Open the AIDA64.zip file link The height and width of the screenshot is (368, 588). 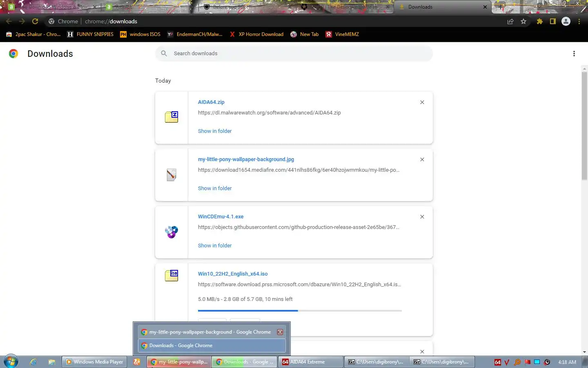pyautogui.click(x=211, y=102)
